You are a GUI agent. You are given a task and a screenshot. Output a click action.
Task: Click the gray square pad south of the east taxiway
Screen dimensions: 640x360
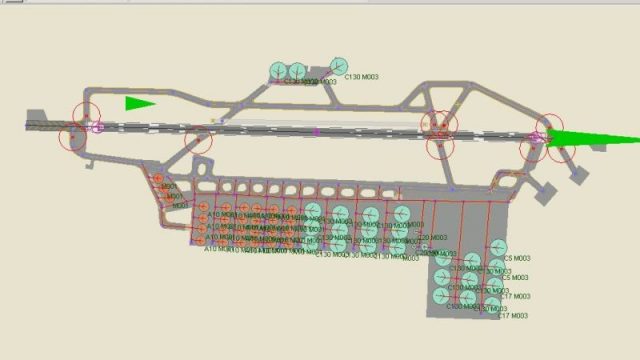(546, 193)
